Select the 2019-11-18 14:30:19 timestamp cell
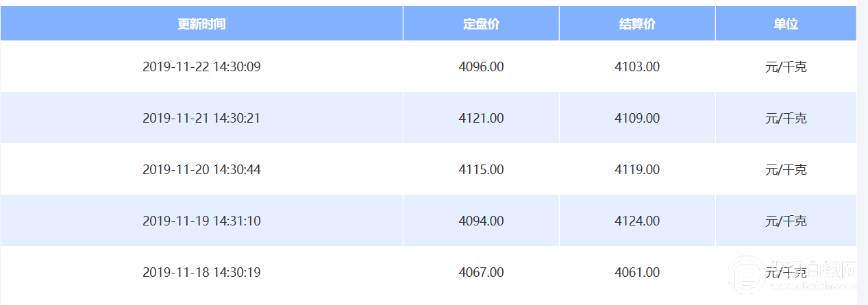 [201, 273]
